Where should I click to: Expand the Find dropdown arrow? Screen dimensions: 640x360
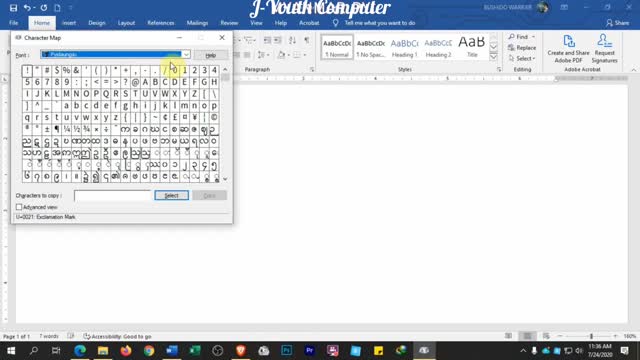[x=533, y=37]
